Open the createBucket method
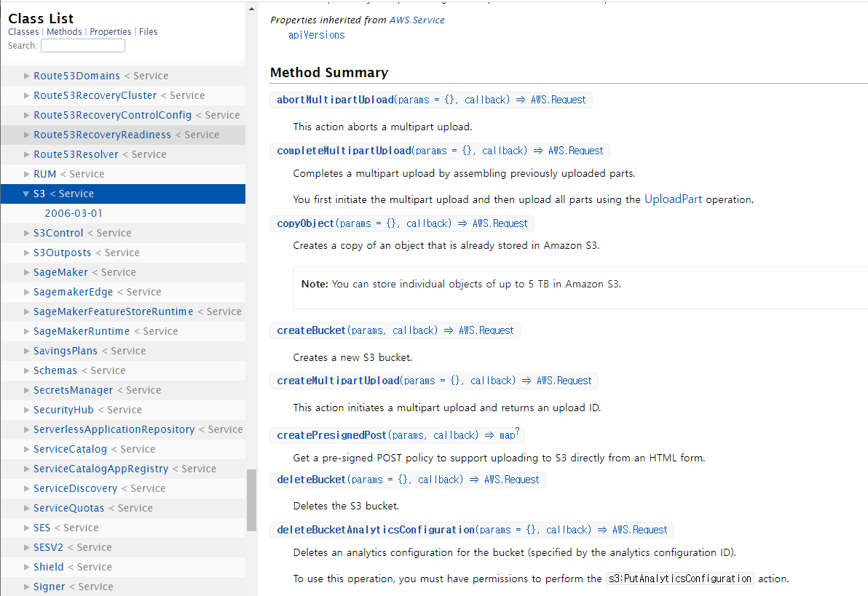 coord(312,330)
